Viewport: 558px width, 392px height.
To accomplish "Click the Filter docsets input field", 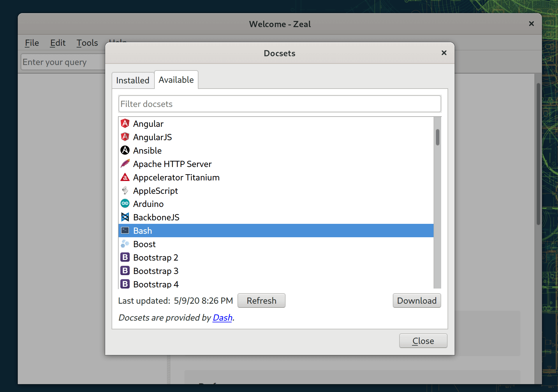I will click(x=280, y=104).
